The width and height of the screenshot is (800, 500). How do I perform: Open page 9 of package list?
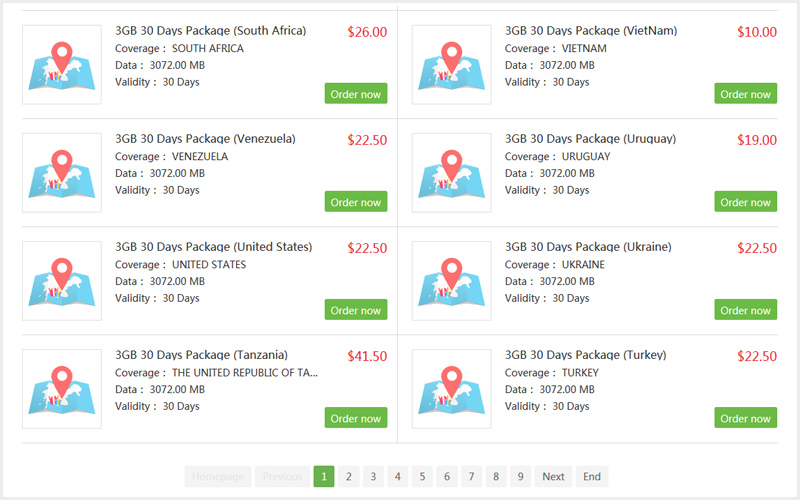coord(520,477)
